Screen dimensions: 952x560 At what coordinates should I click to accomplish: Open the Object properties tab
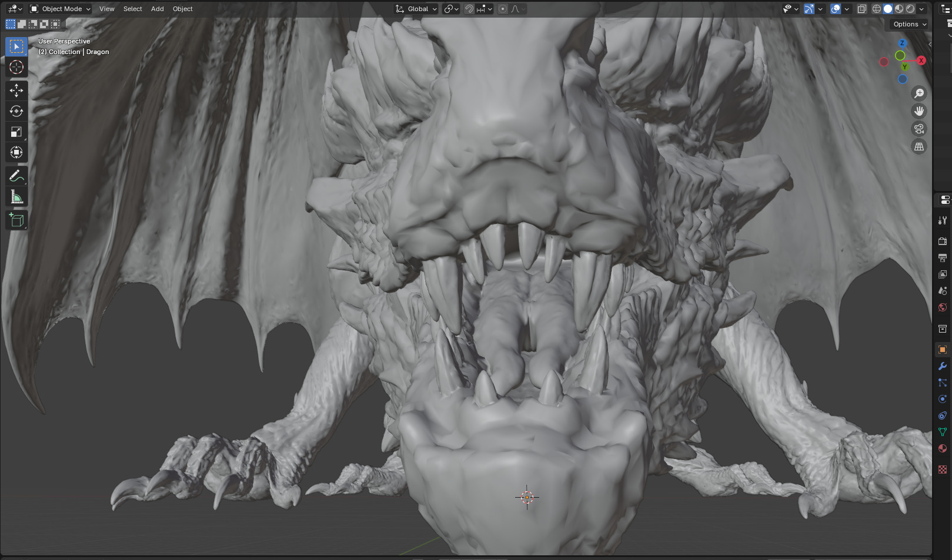pos(943,350)
